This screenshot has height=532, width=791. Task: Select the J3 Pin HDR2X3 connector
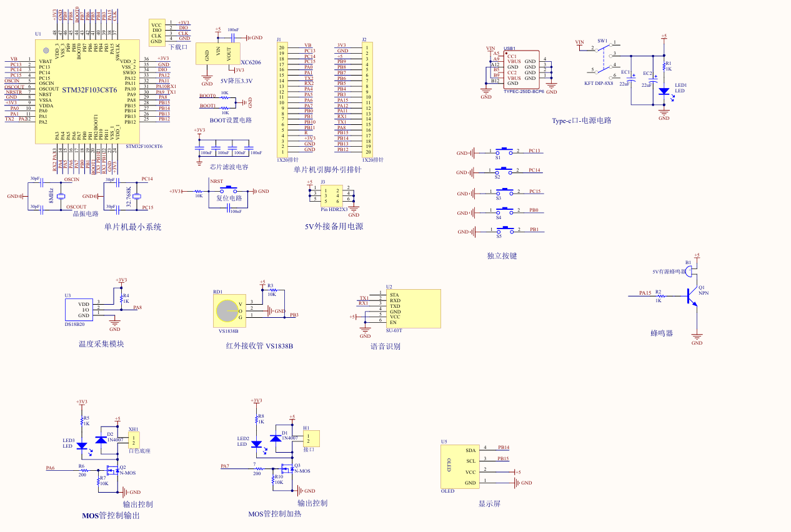331,195
